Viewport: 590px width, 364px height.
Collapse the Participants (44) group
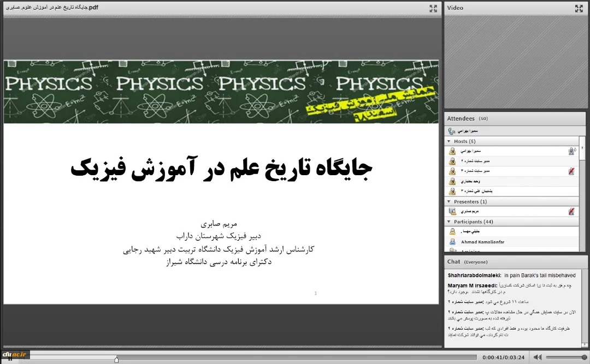tap(449, 222)
